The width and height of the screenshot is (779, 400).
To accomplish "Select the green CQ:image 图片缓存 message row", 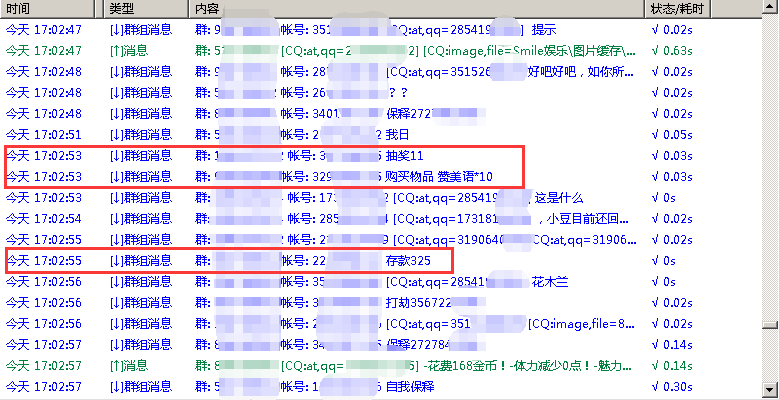I will 530,50.
